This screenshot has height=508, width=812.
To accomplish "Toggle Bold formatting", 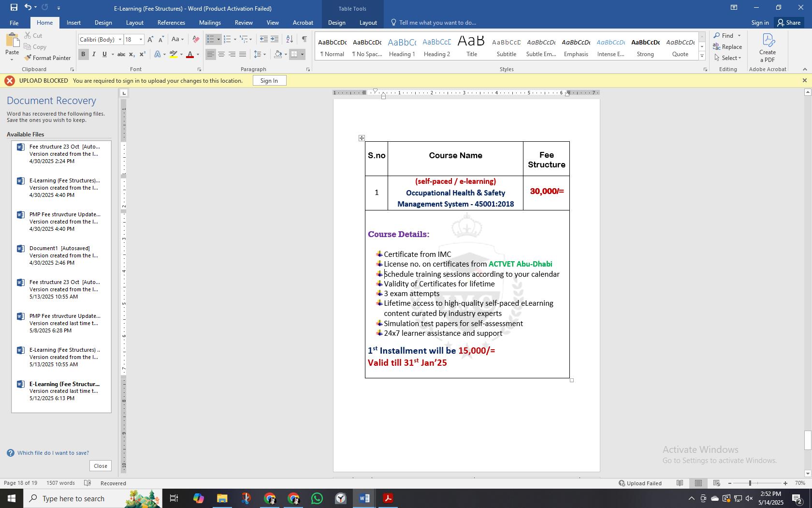I will [83, 55].
